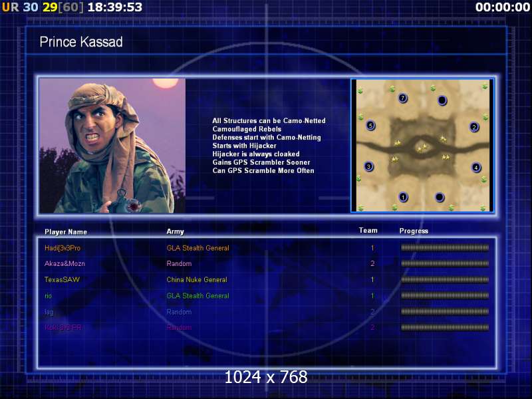
Task: Click TexasSAW player name
Action: tap(62, 279)
